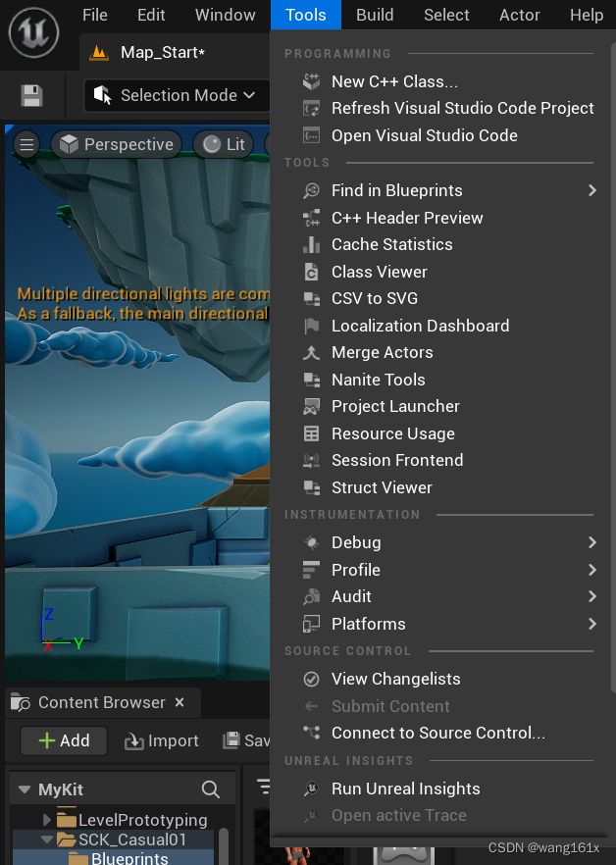Open the Edit menu
The image size is (616, 865).
(151, 15)
